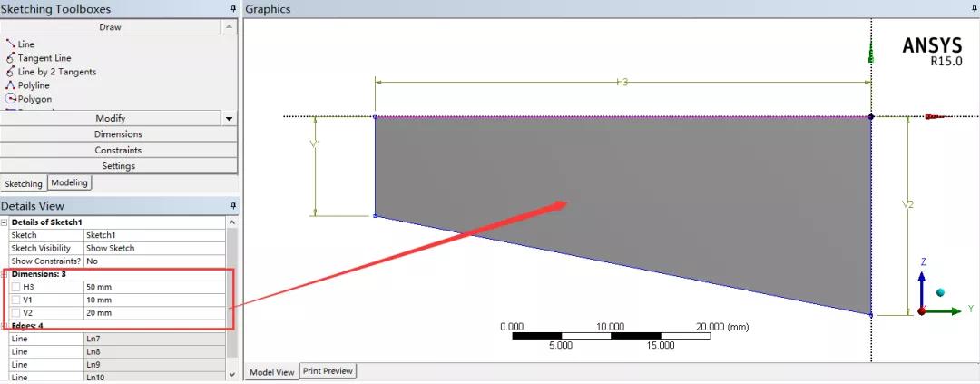Open the Modify toolbox dropdown arrow
Viewport: 980px width, 384px height.
tap(230, 119)
